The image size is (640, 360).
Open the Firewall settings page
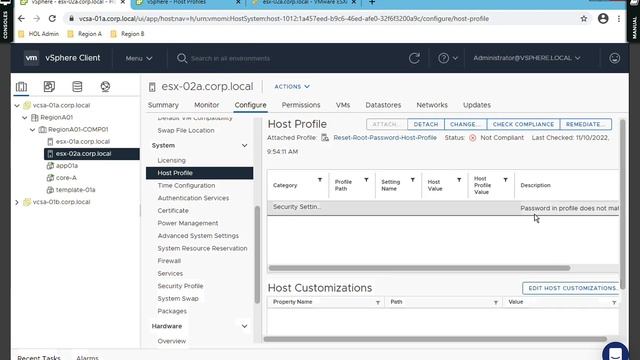169,261
